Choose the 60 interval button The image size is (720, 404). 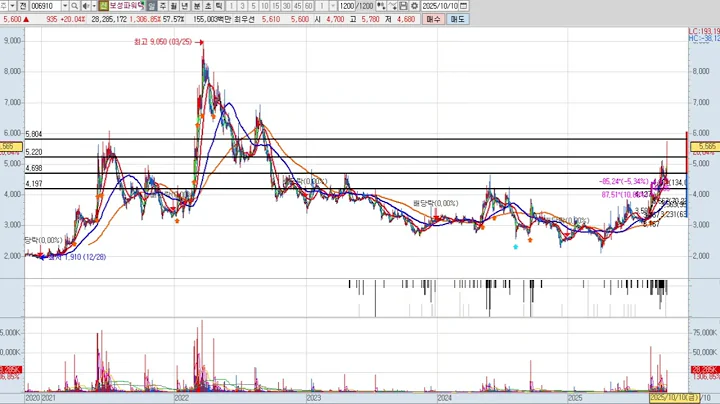point(309,6)
